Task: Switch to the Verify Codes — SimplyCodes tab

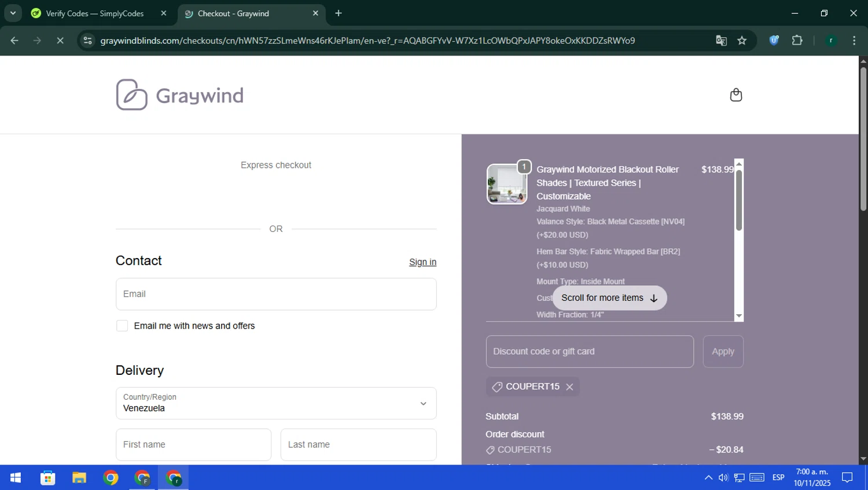Action: (x=95, y=13)
